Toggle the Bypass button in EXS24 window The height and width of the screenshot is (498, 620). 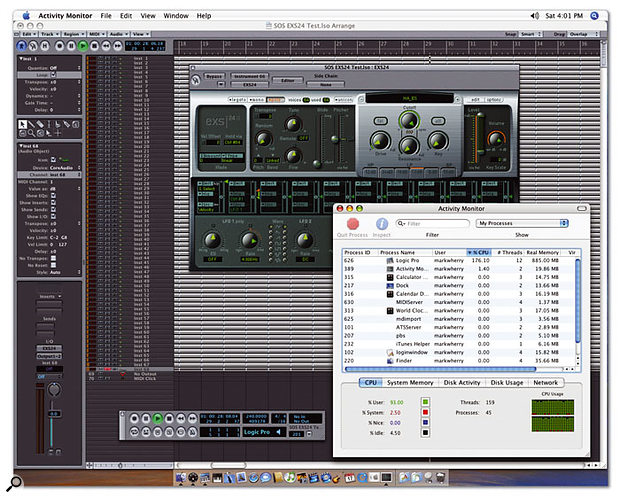214,76
